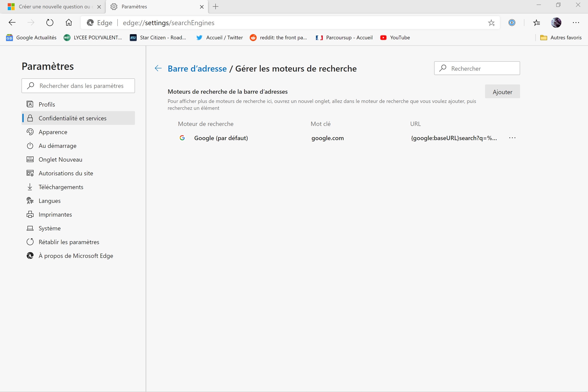588x392 pixels.
Task: Open Parcoursup - Accueil bookmark
Action: click(x=344, y=37)
